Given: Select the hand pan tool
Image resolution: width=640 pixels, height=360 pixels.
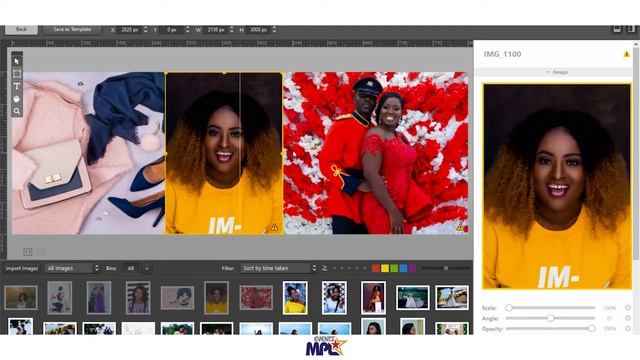Looking at the screenshot, I should (17, 99).
